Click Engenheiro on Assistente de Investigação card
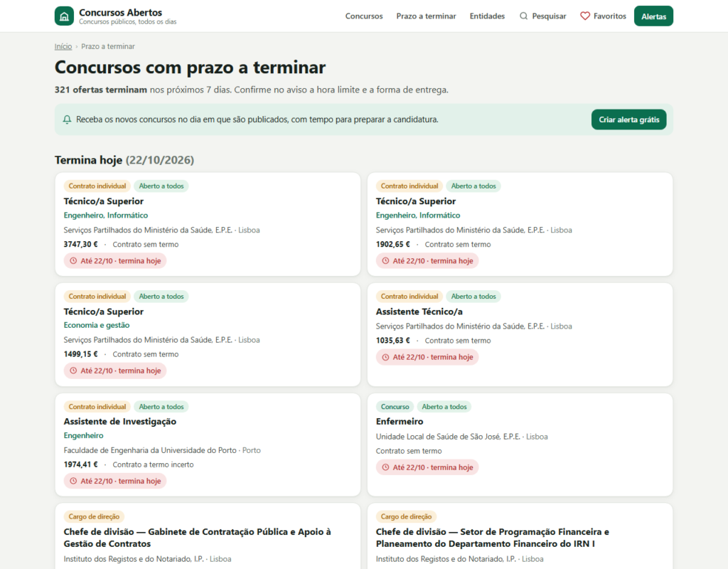Viewport: 728px width, 569px height. 84,436
